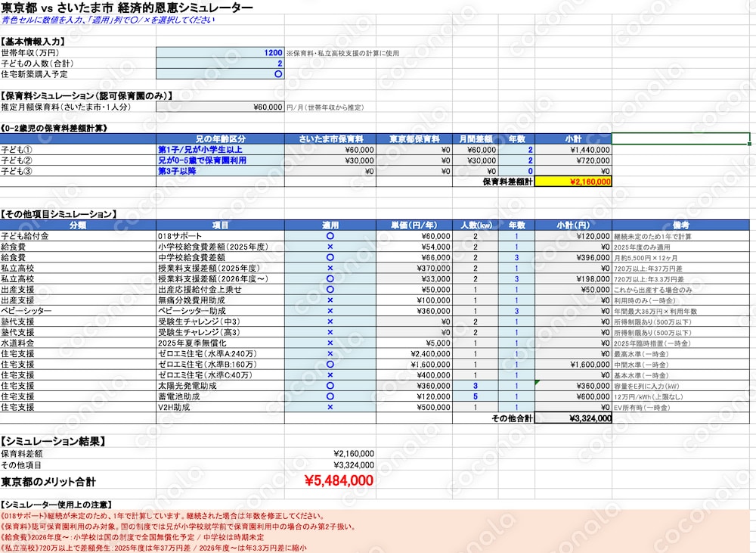Click the 018サポート item cell

(220, 236)
